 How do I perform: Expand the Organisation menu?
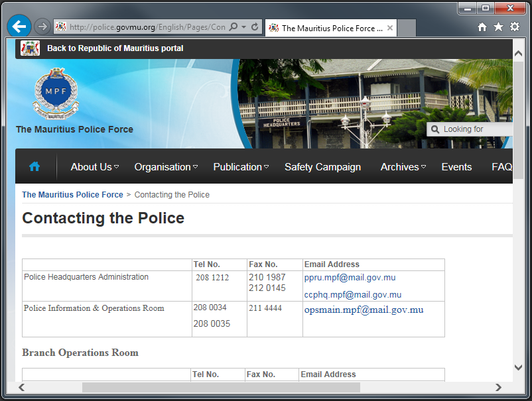[166, 167]
